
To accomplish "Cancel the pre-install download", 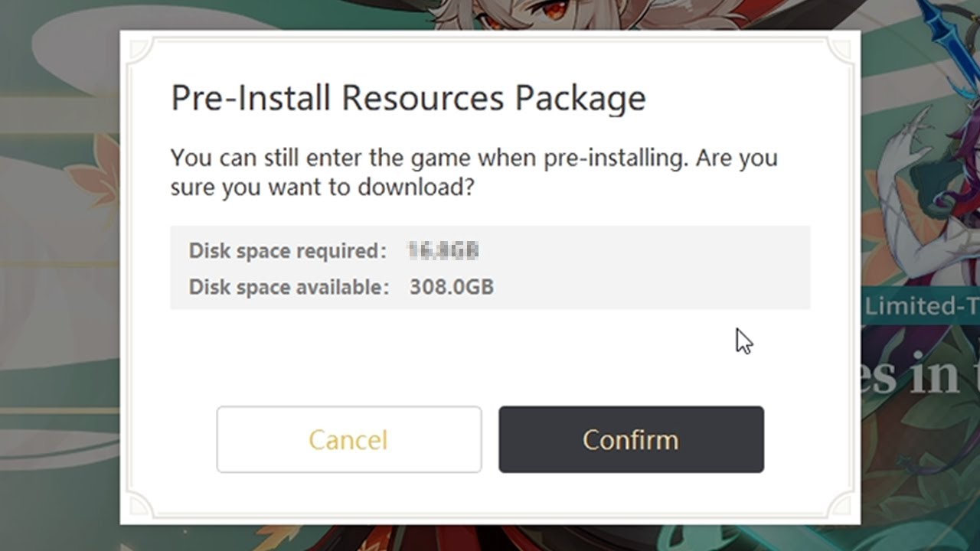I will coord(349,439).
